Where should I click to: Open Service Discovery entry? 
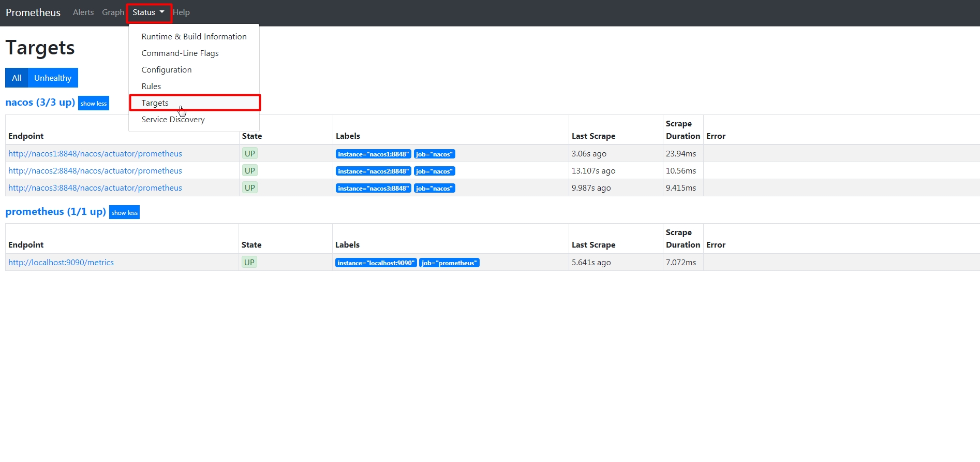coord(194,120)
